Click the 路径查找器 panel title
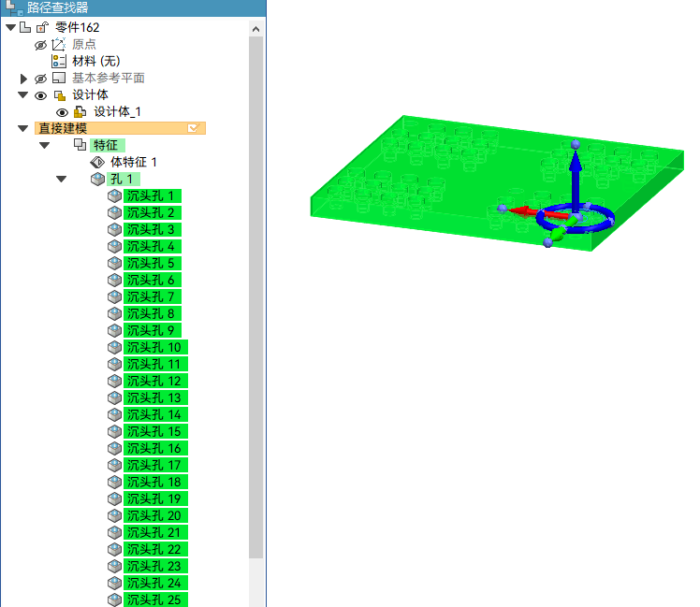The width and height of the screenshot is (700, 607). (x=58, y=7)
